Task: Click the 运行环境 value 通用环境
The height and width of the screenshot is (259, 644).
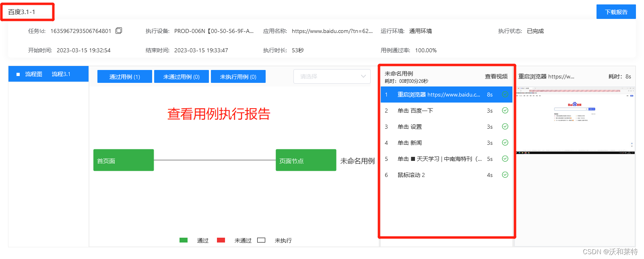Action: click(x=421, y=31)
